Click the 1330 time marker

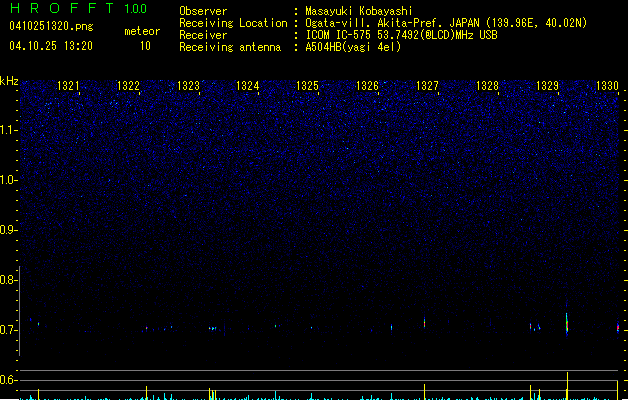(607, 86)
